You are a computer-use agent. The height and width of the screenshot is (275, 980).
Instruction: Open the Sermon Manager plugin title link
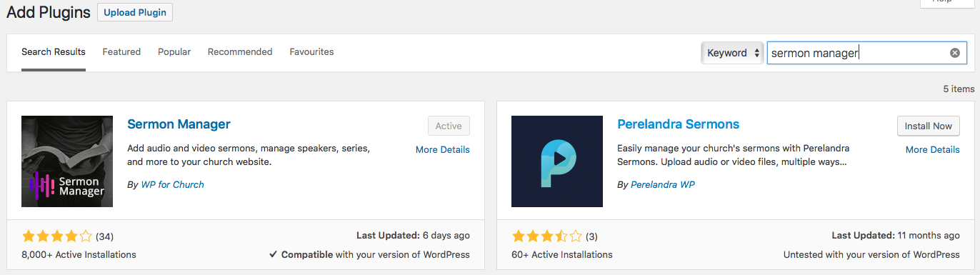(179, 124)
